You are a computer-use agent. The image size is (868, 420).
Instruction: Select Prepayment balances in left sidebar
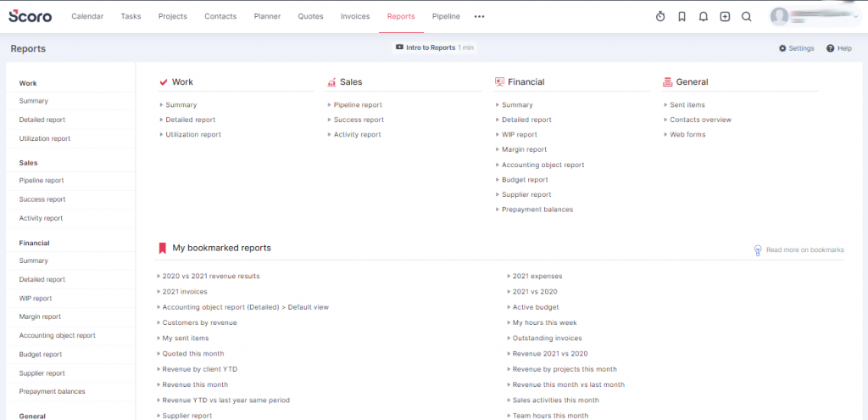52,392
